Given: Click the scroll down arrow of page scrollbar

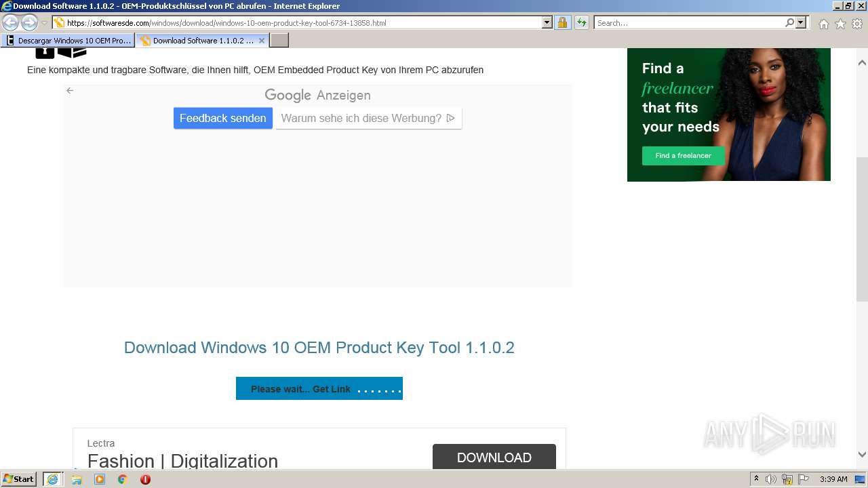Looking at the screenshot, I should click(x=862, y=455).
